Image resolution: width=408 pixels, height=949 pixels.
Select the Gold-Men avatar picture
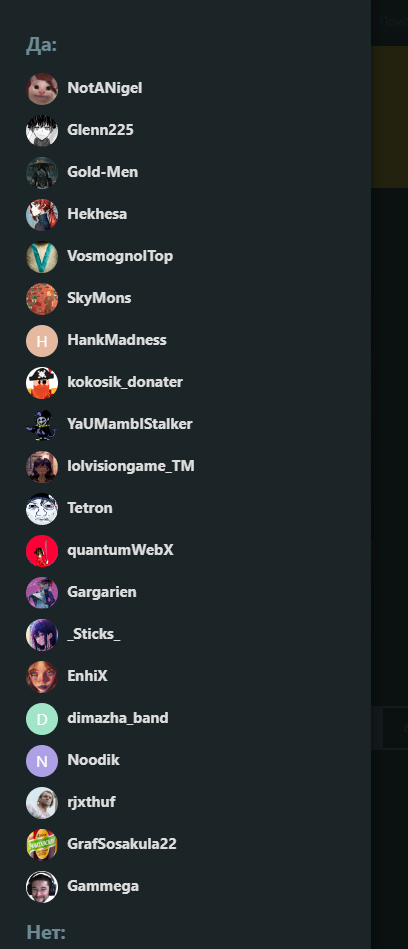pos(42,172)
